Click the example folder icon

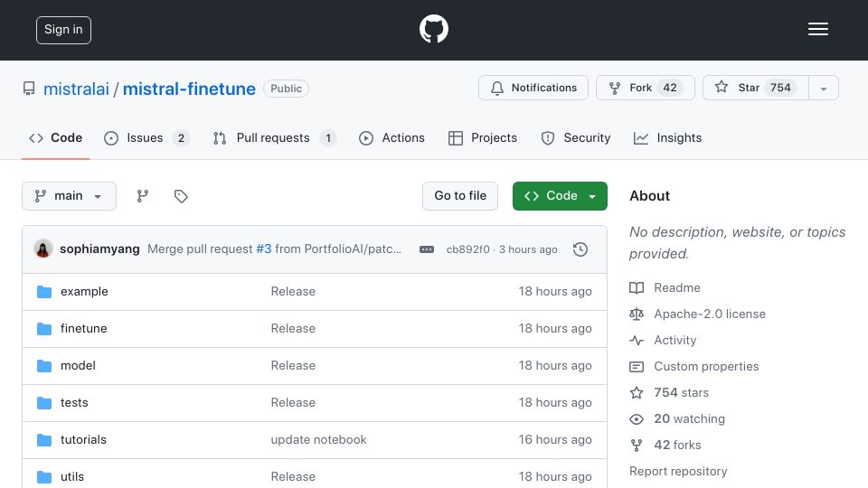pos(44,292)
